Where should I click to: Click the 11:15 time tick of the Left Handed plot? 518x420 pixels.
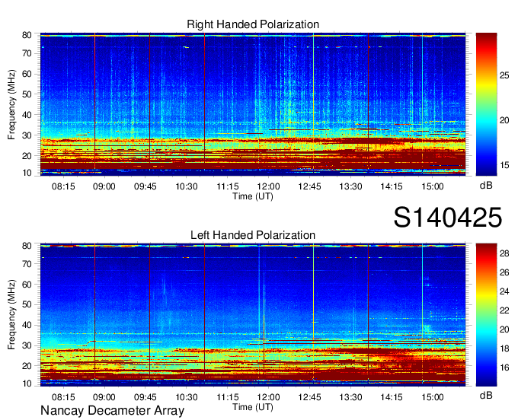pyautogui.click(x=228, y=397)
